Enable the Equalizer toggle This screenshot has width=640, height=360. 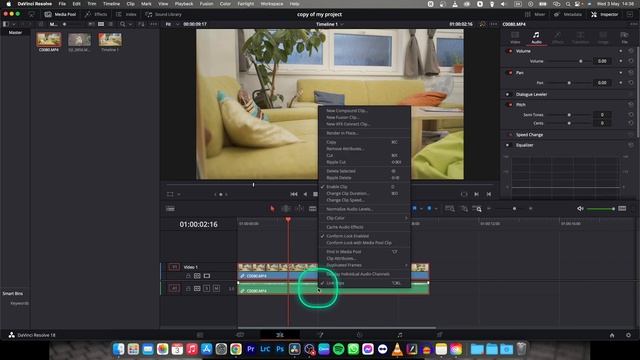(508, 145)
